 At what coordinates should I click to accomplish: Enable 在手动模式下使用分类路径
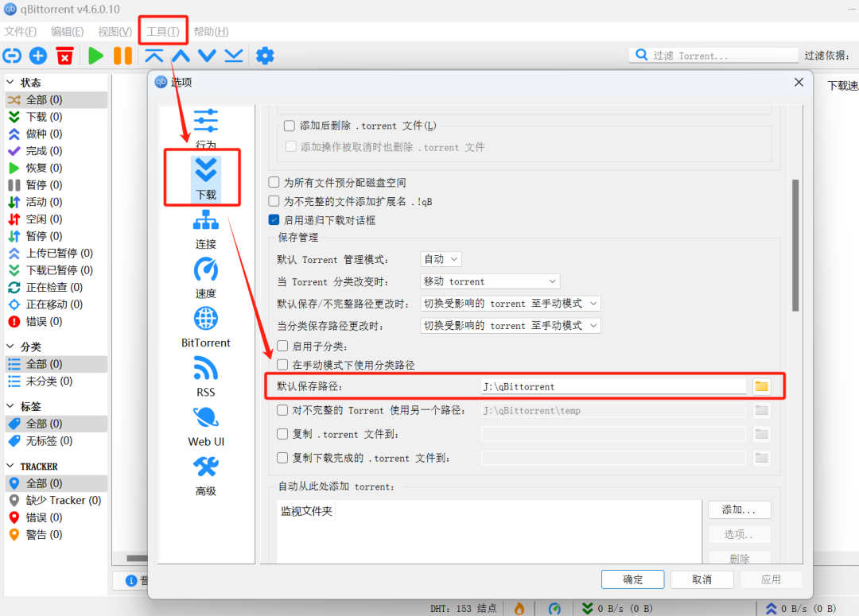[282, 365]
